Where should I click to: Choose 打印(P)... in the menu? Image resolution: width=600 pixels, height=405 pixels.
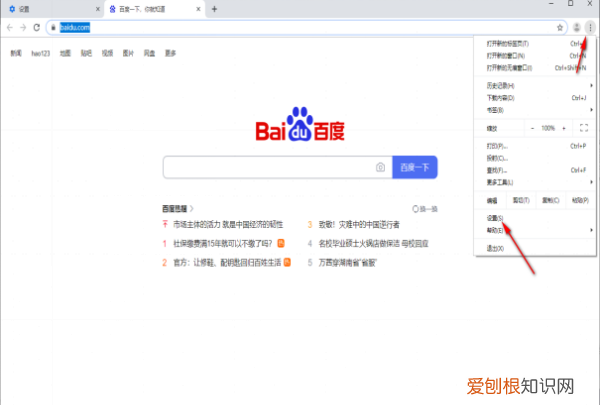[x=535, y=146]
